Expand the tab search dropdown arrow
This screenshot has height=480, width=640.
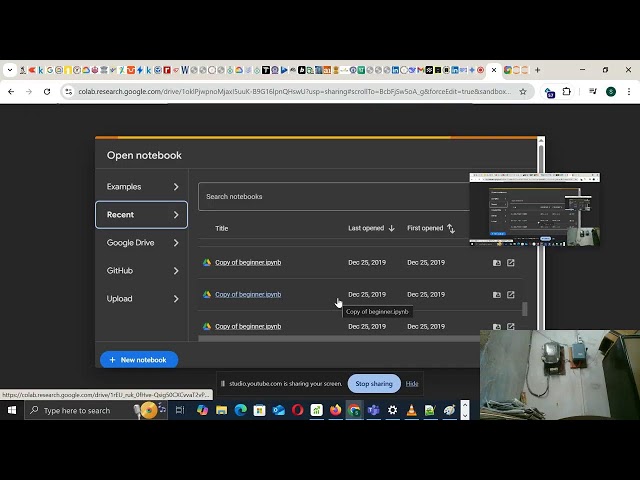coord(10,70)
